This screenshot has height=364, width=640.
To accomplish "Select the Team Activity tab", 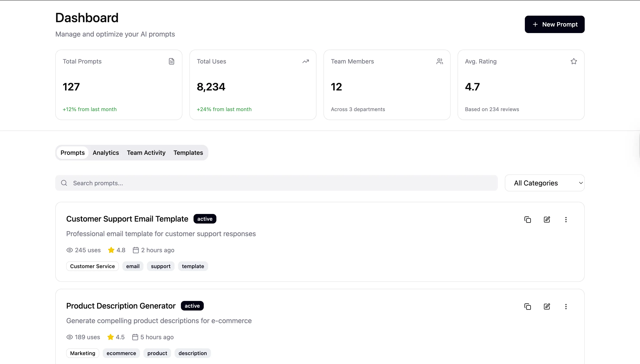I will tap(146, 152).
